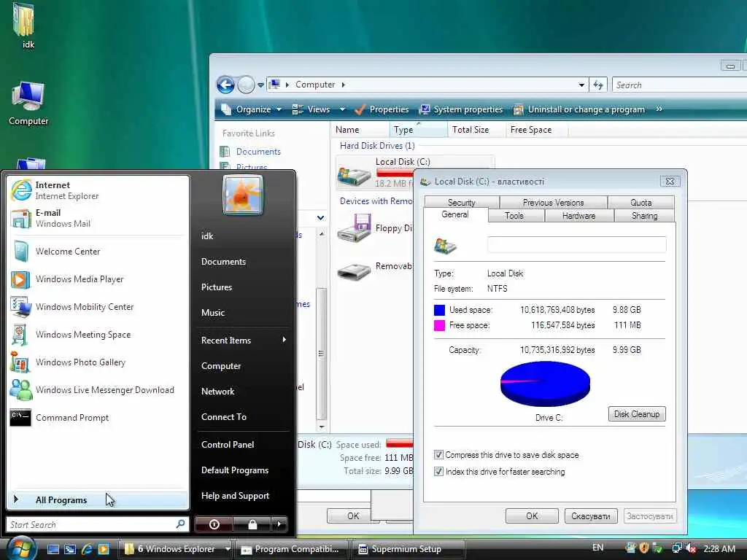Viewport: 747px width, 560px height.
Task: Click the muted volume tray icon
Action: pos(691,548)
